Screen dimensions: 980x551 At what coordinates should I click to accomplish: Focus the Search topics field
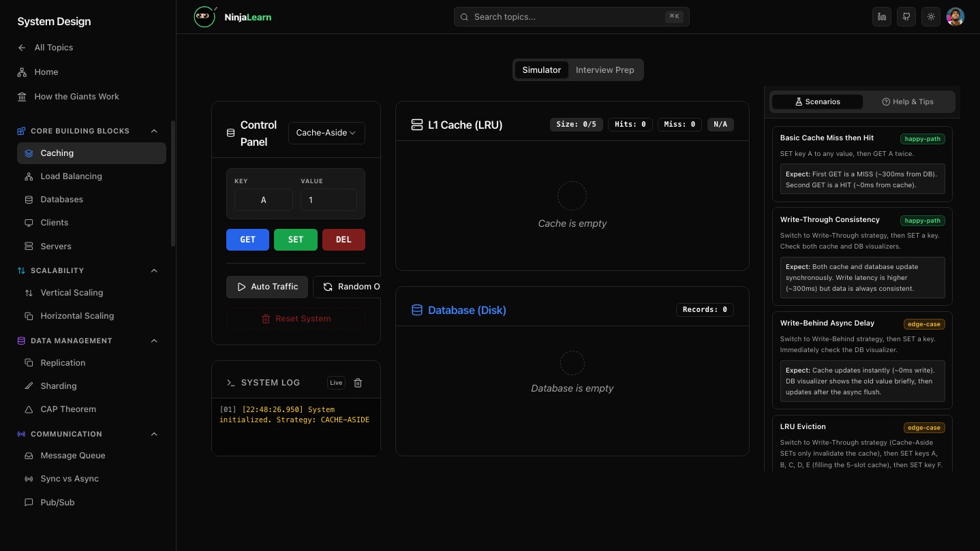tap(571, 17)
